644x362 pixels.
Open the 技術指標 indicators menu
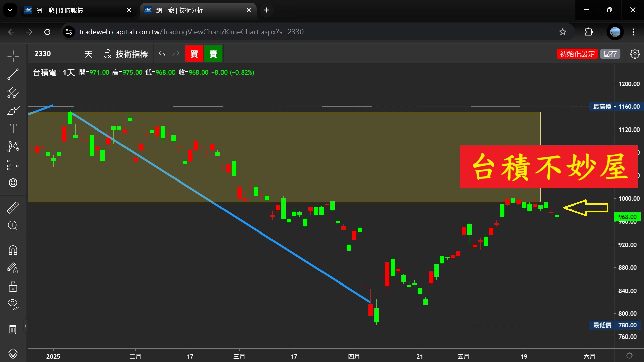[x=126, y=54]
